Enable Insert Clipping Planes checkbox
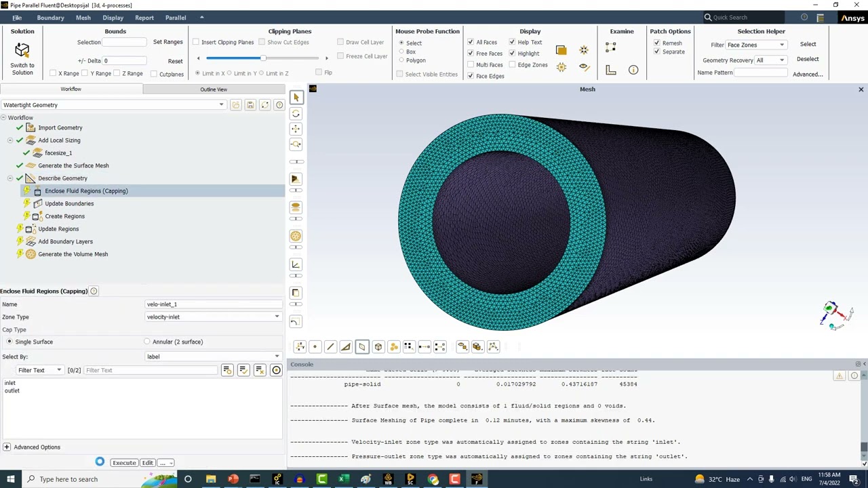 [x=196, y=42]
